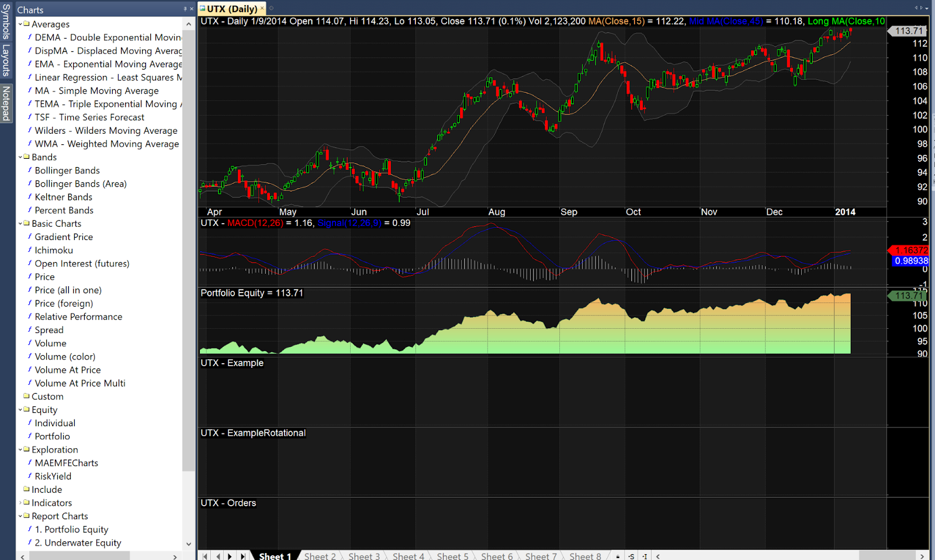Click Charts tree scroll-down arrow
Viewport: 935px width, 560px height.
(188, 544)
